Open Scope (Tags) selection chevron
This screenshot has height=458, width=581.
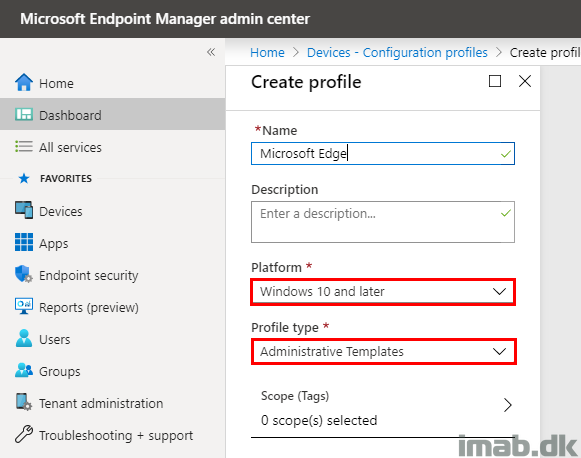508,405
